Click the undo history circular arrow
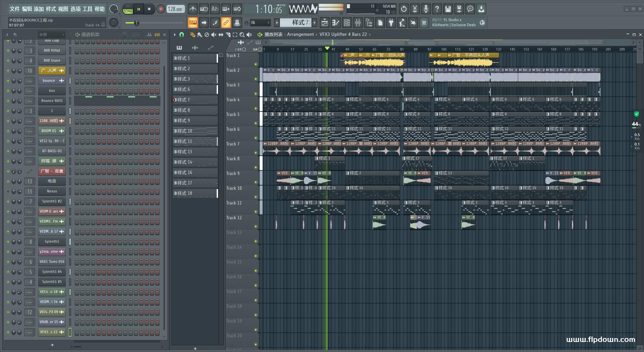Screen dimensions: 644x352 [x=404, y=9]
